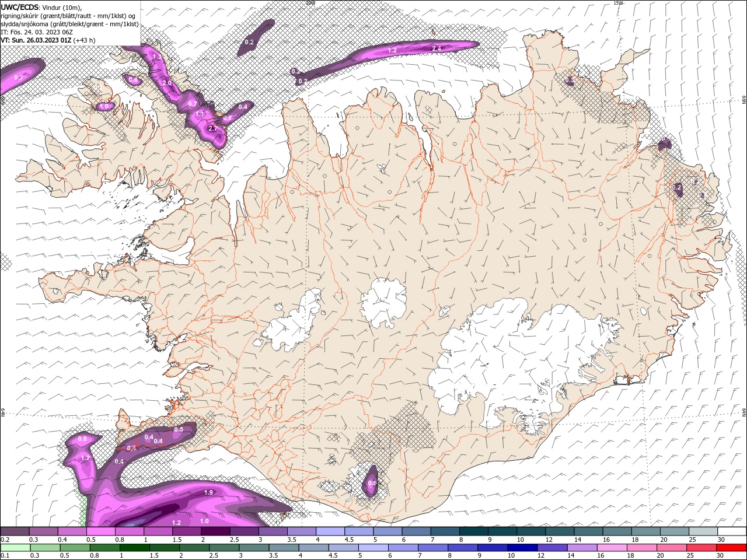
Task: Click the "15W" longitude label at top
Action: pos(618,3)
